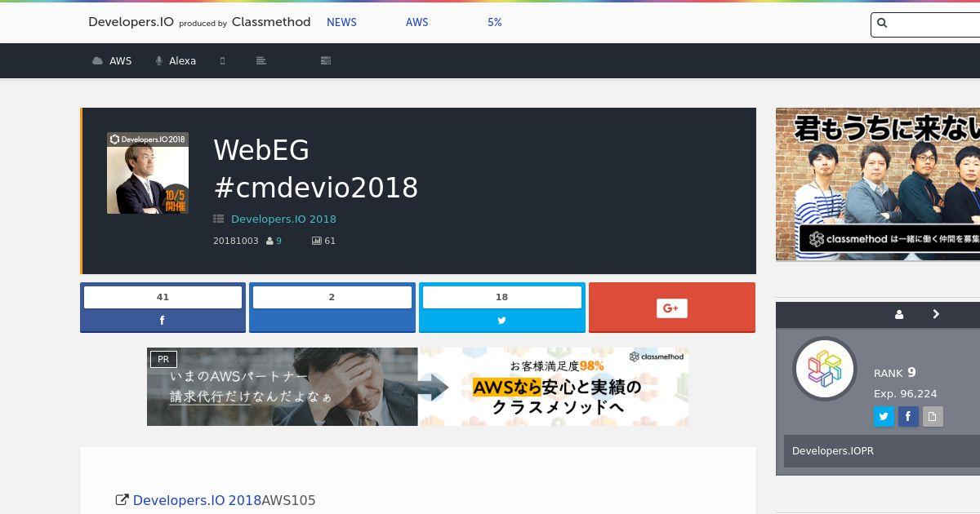
Task: Open the Alexa category in navigation
Action: point(176,60)
